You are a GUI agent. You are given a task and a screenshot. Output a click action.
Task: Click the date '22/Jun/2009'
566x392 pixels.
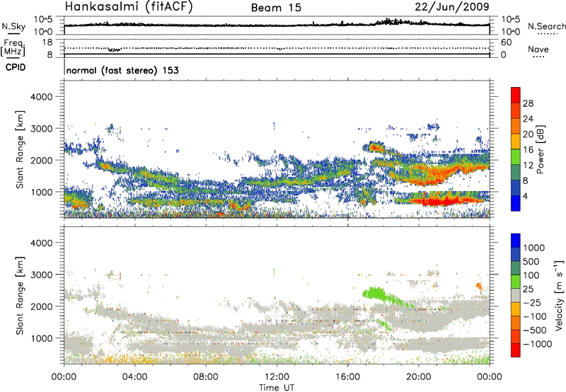(452, 6)
